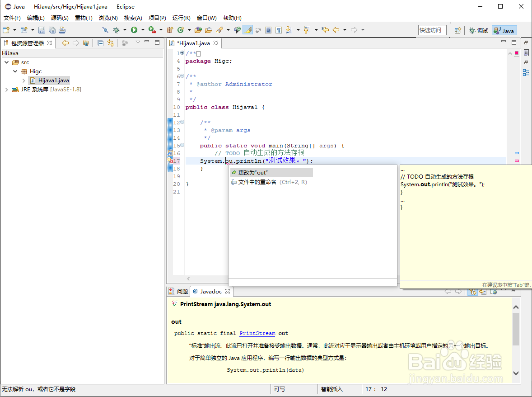Screen dimensions: 532x397
Task: Click the Open Perspective icon
Action: tap(457, 31)
